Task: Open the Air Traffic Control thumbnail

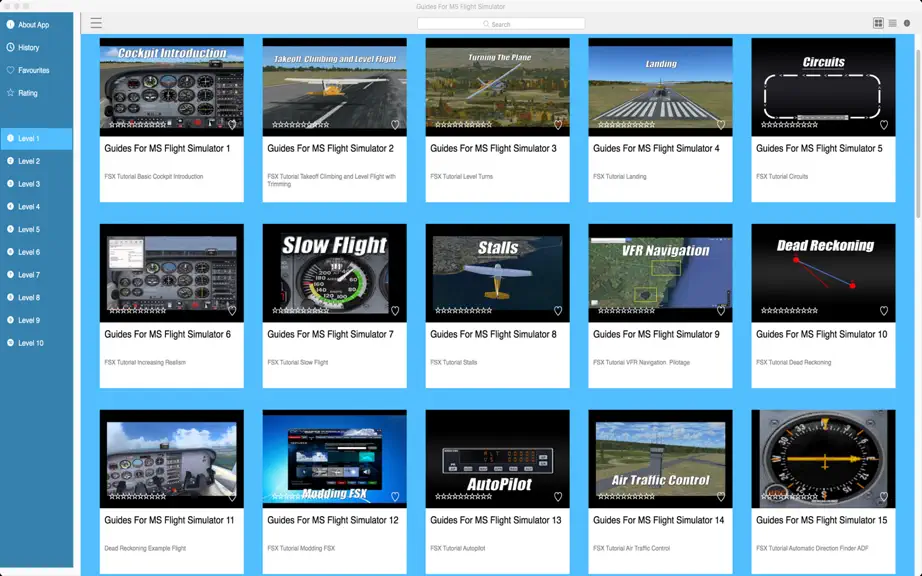Action: coord(660,458)
